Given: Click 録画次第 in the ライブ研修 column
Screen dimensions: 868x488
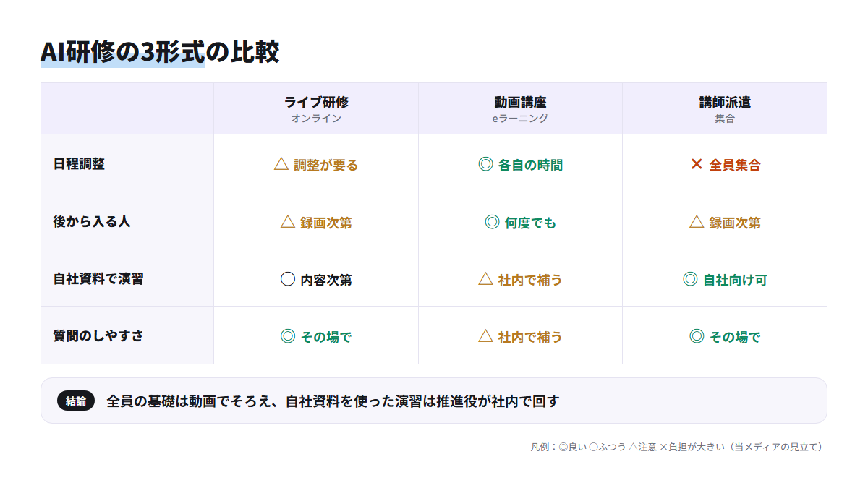Looking at the screenshot, I should tap(326, 223).
